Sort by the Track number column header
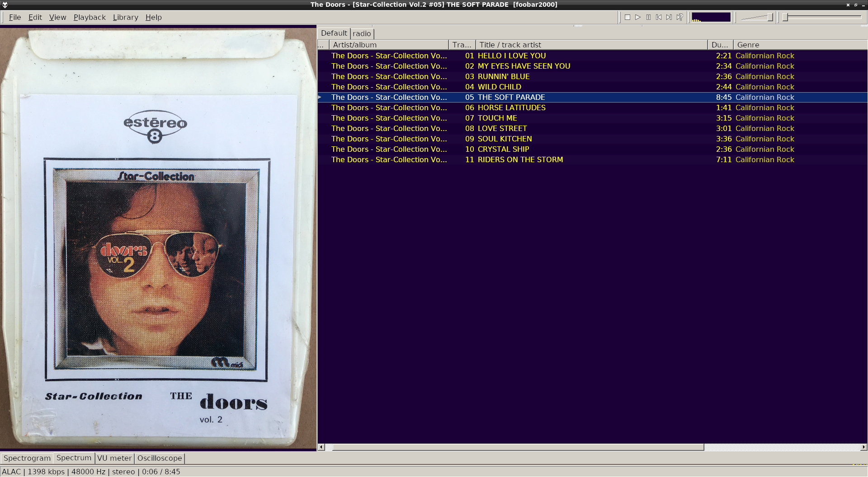This screenshot has height=477, width=868. point(462,45)
